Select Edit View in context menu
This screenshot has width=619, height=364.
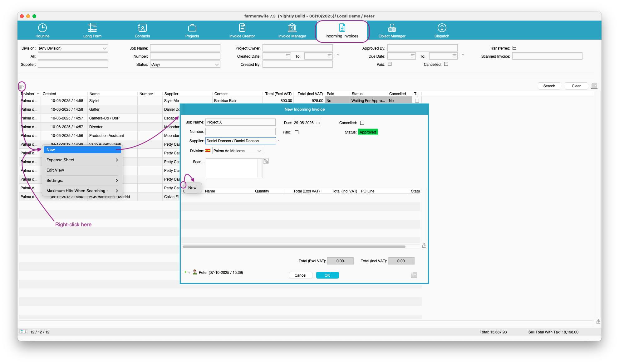(55, 170)
